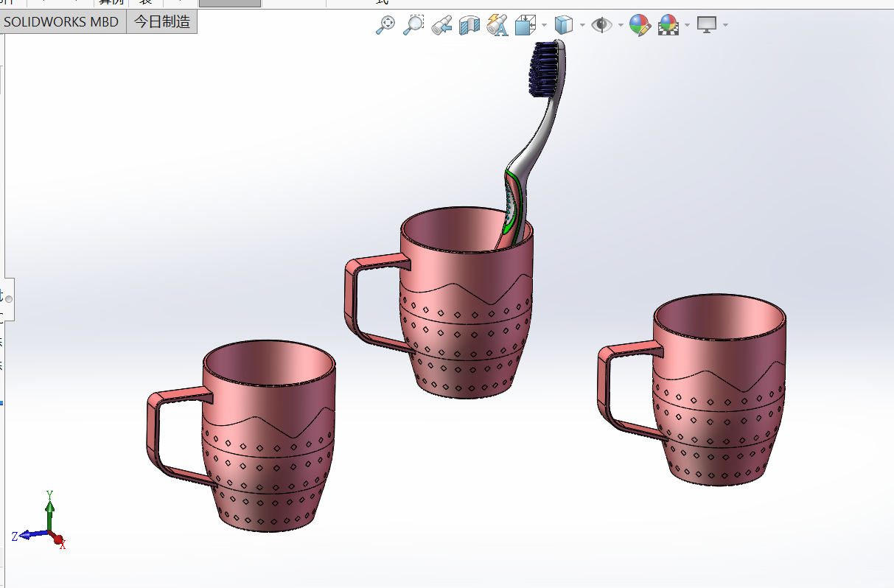
Task: Open the 今日制造 tab
Action: coord(162,22)
